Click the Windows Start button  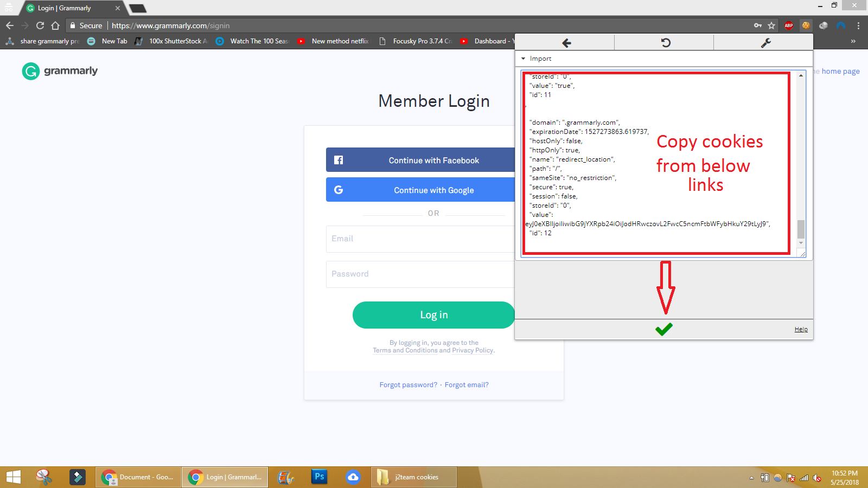[14, 477]
